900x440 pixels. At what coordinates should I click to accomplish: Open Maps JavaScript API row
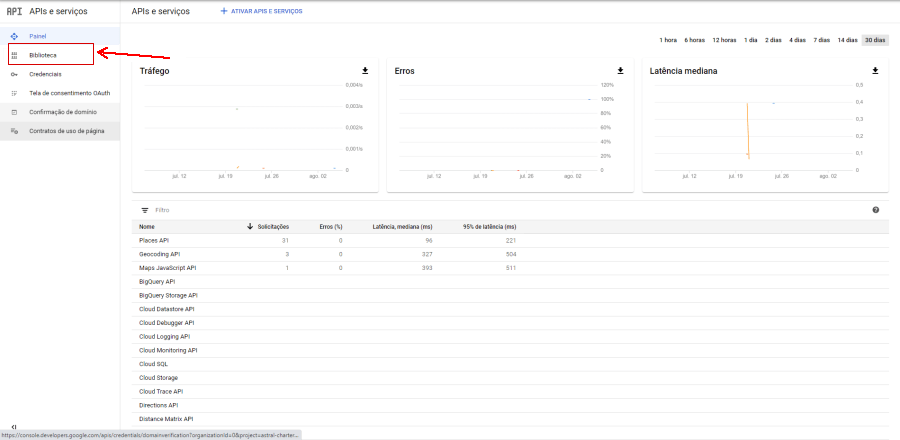pos(510,268)
